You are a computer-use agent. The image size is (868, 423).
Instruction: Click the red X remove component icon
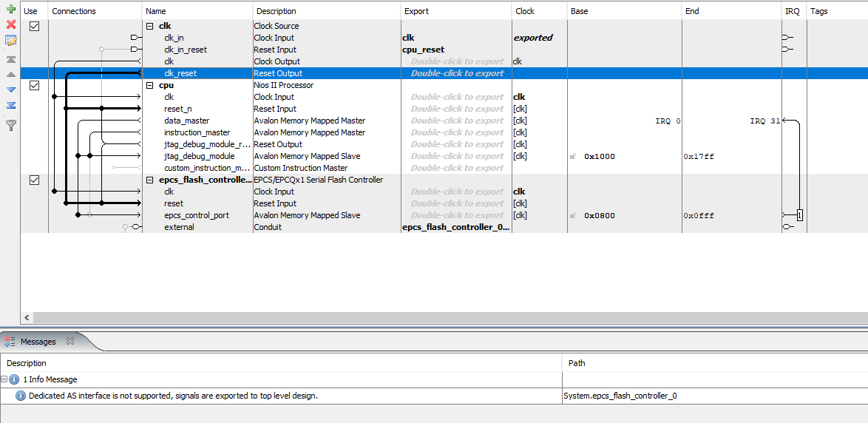coord(10,24)
